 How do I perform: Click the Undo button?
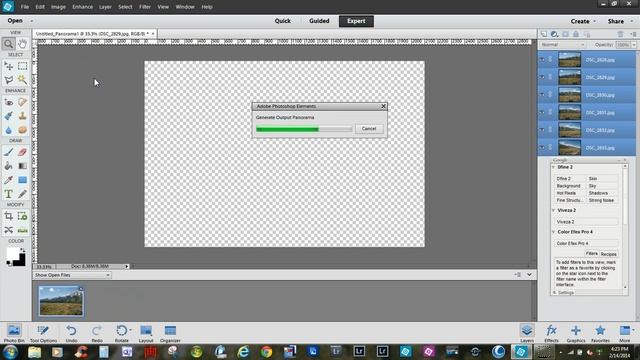[x=71, y=333]
